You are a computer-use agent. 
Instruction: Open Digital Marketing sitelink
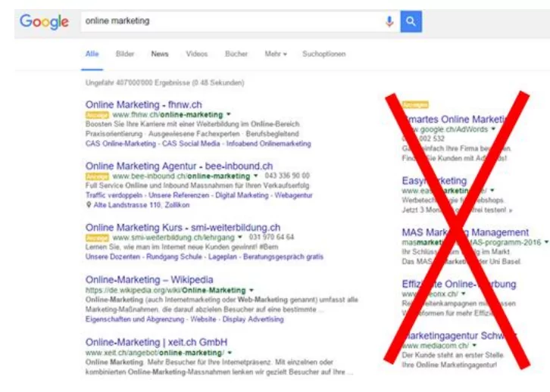coord(242,195)
